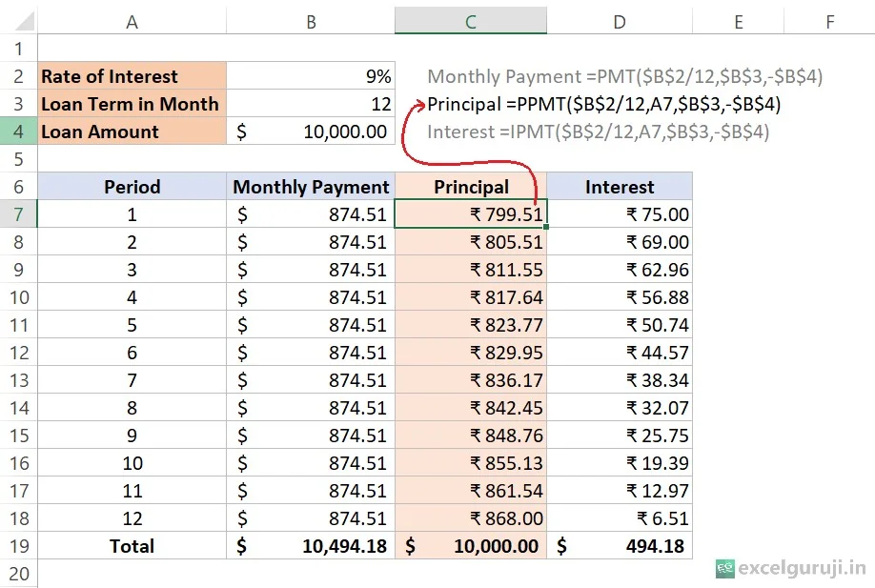Select the loan term value 12 in B3

(x=311, y=104)
